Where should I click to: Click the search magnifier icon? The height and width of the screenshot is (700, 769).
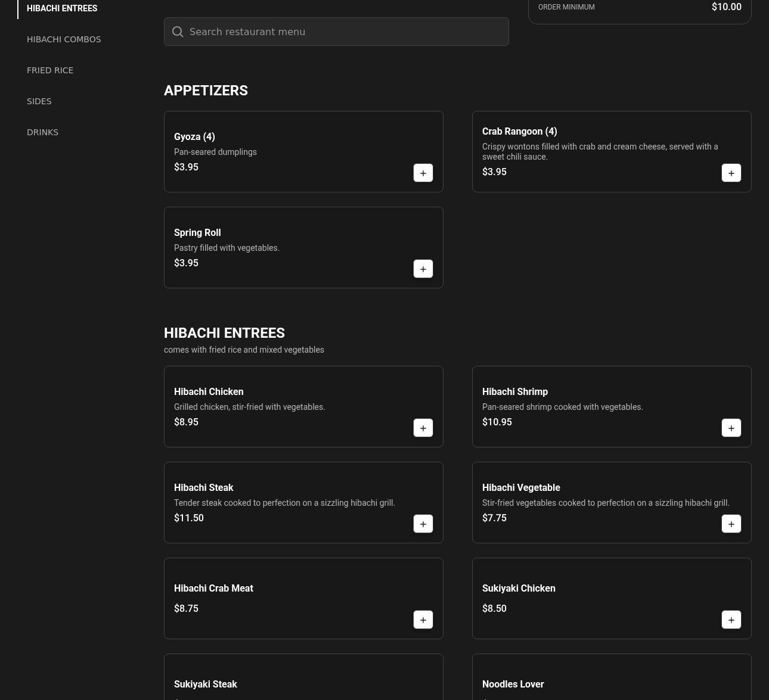click(178, 32)
